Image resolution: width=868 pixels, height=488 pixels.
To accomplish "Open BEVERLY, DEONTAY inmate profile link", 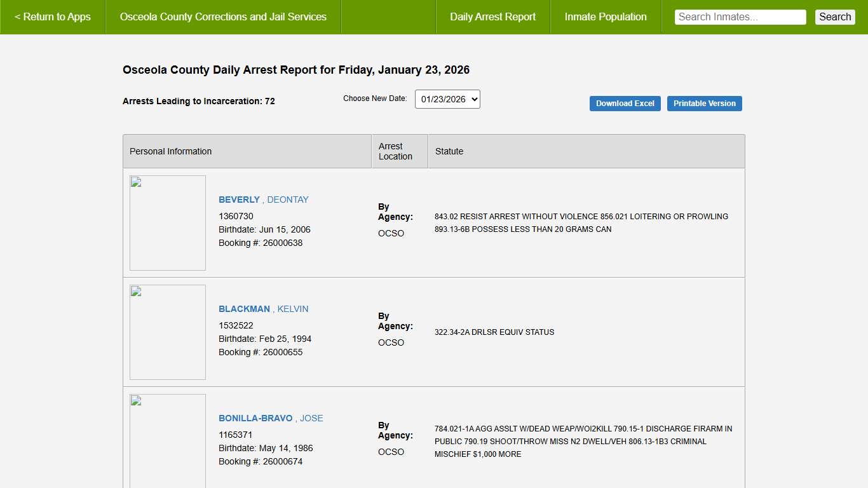I will (263, 200).
